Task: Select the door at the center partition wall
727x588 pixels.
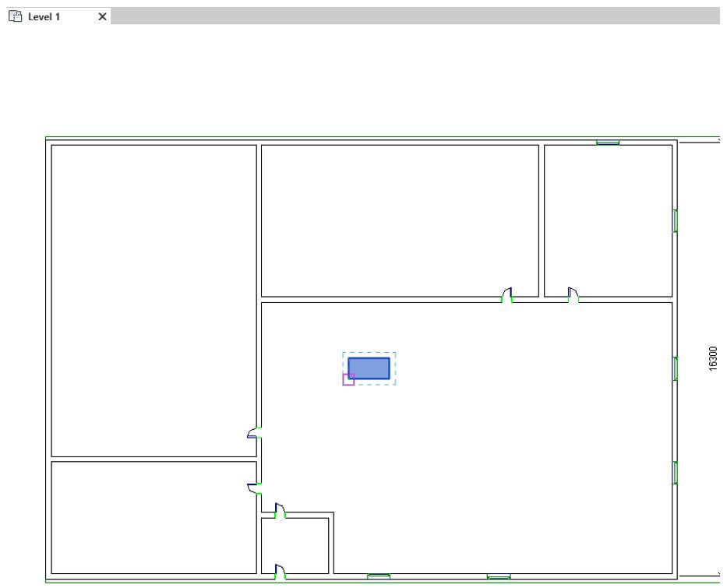Action: pyautogui.click(x=507, y=291)
